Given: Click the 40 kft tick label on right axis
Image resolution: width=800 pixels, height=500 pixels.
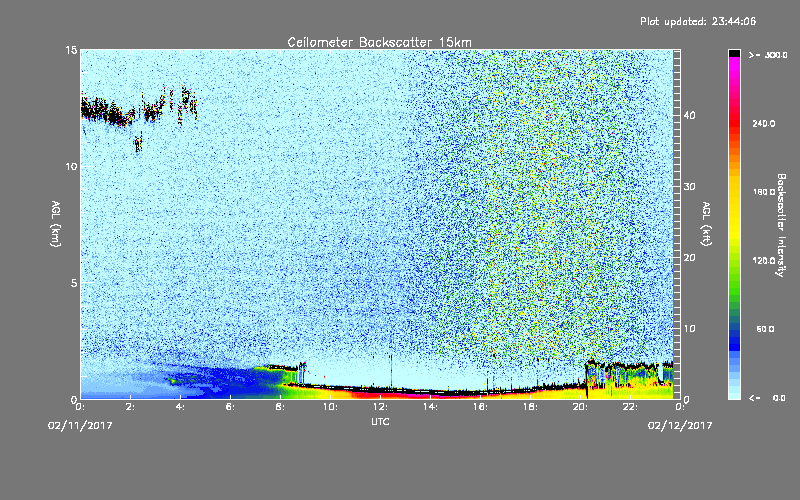Looking at the screenshot, I should [x=689, y=115].
